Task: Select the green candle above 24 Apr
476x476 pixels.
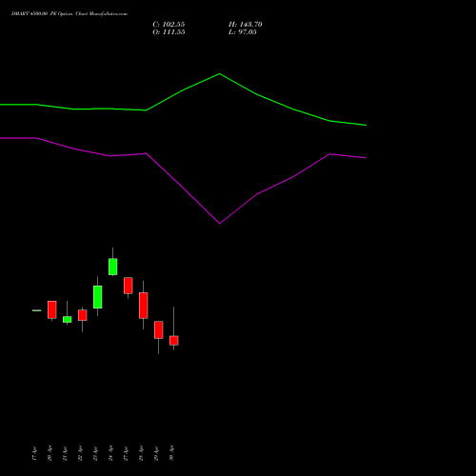Action: pos(112,267)
